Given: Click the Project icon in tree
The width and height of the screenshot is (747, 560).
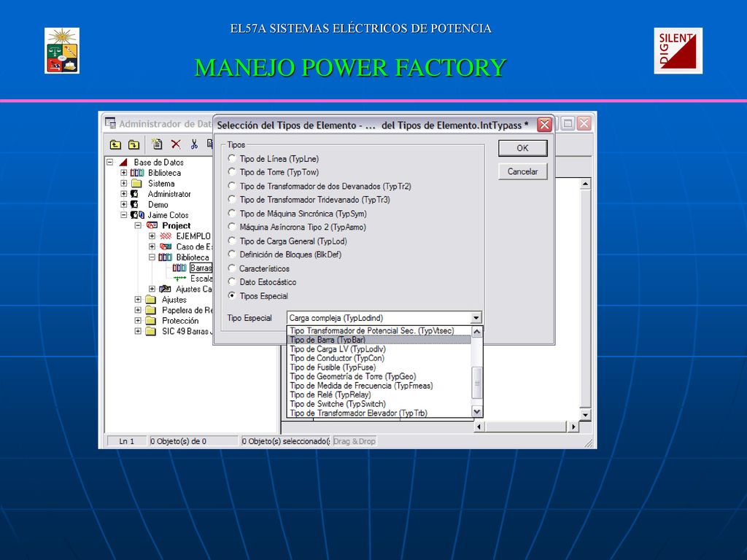Looking at the screenshot, I should (152, 225).
